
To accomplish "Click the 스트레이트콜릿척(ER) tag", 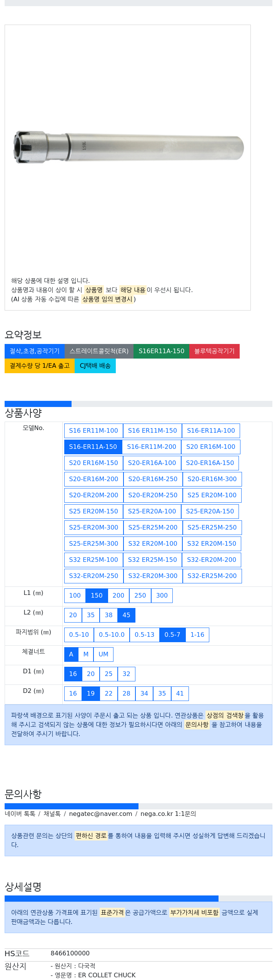I will pyautogui.click(x=99, y=351).
